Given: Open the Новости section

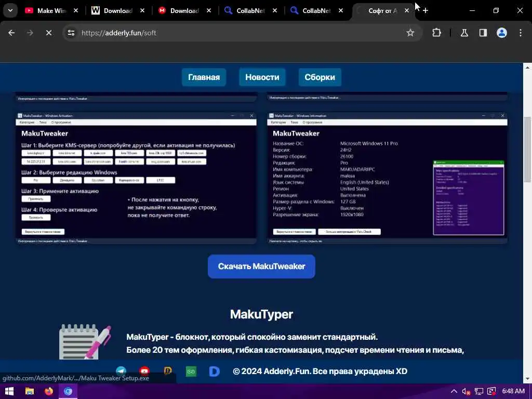Looking at the screenshot, I should pos(262,77).
